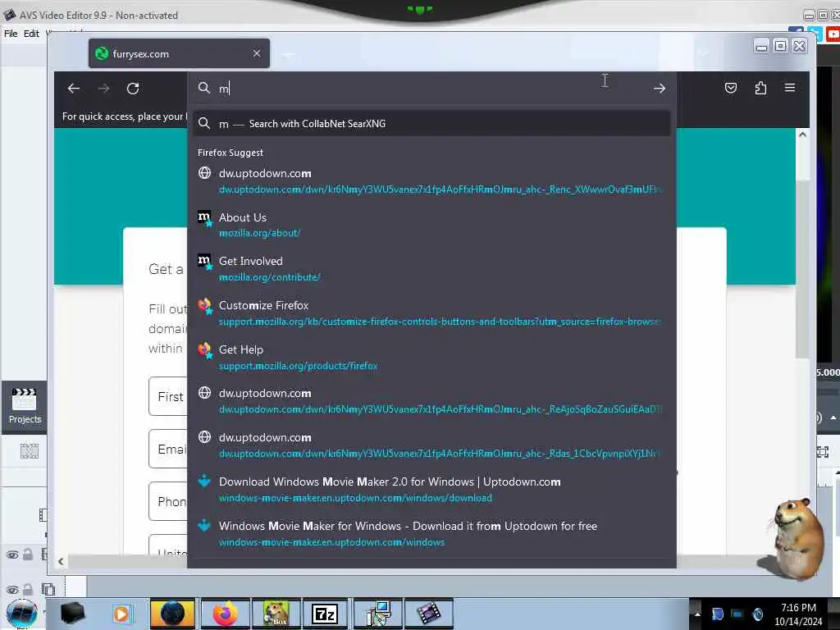The height and width of the screenshot is (630, 840).
Task: Click the browser forward arrow
Action: point(103,89)
